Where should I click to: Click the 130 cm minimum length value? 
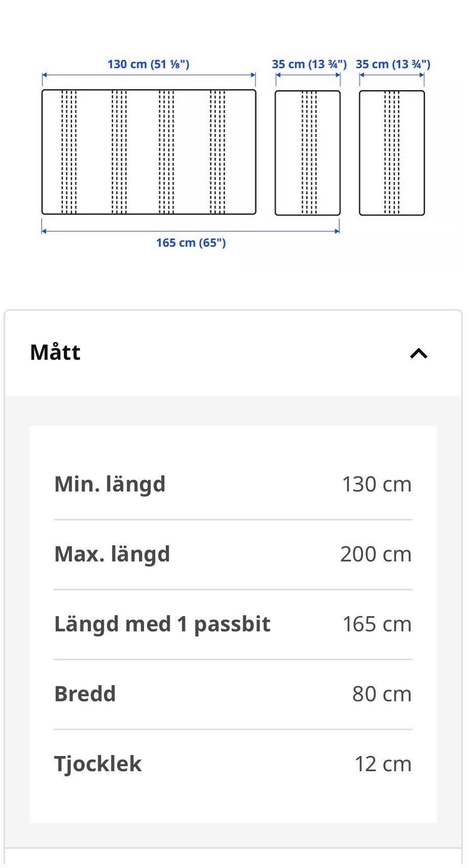(377, 484)
